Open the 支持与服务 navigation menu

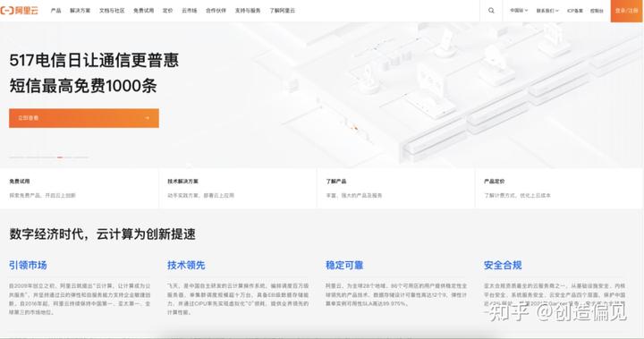[x=248, y=11]
